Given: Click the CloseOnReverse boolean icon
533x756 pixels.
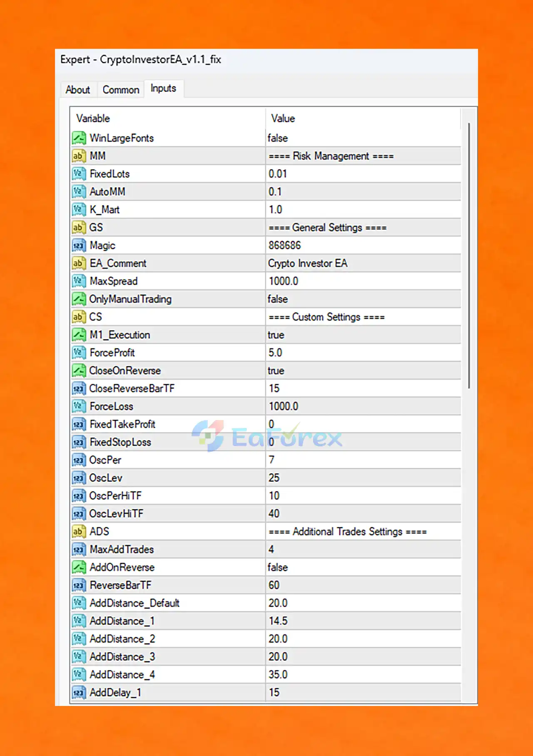Looking at the screenshot, I should tap(79, 370).
